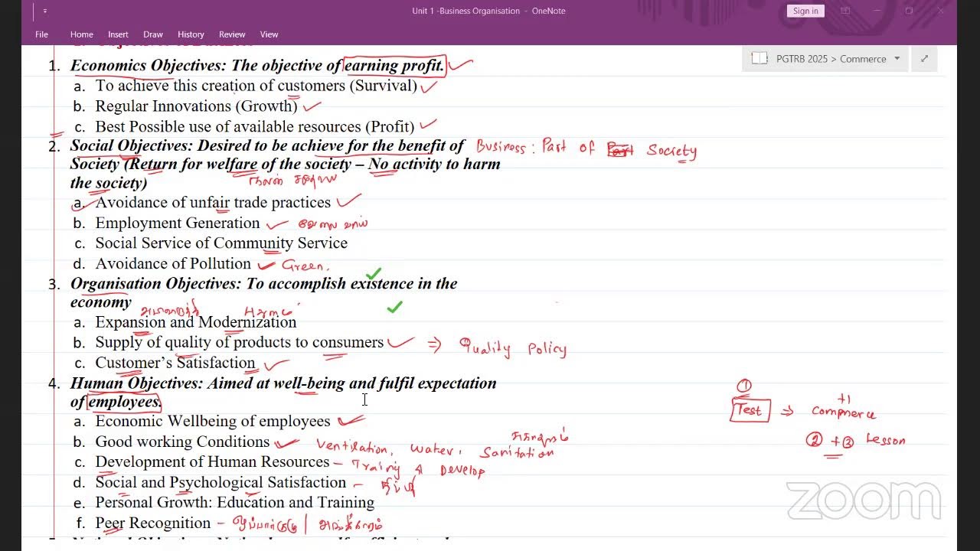Open the File menu
The height and width of the screenshot is (551, 980).
coord(41,34)
